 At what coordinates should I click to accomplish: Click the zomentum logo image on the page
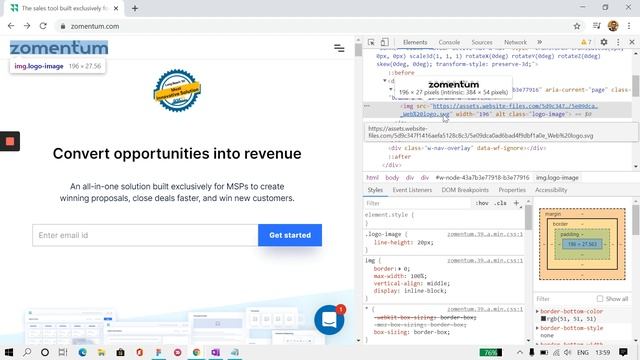click(59, 48)
